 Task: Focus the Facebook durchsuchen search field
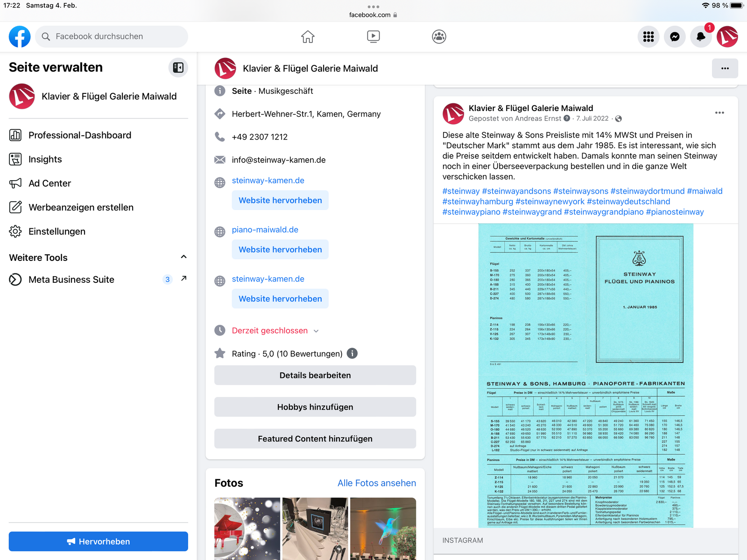[x=112, y=36]
